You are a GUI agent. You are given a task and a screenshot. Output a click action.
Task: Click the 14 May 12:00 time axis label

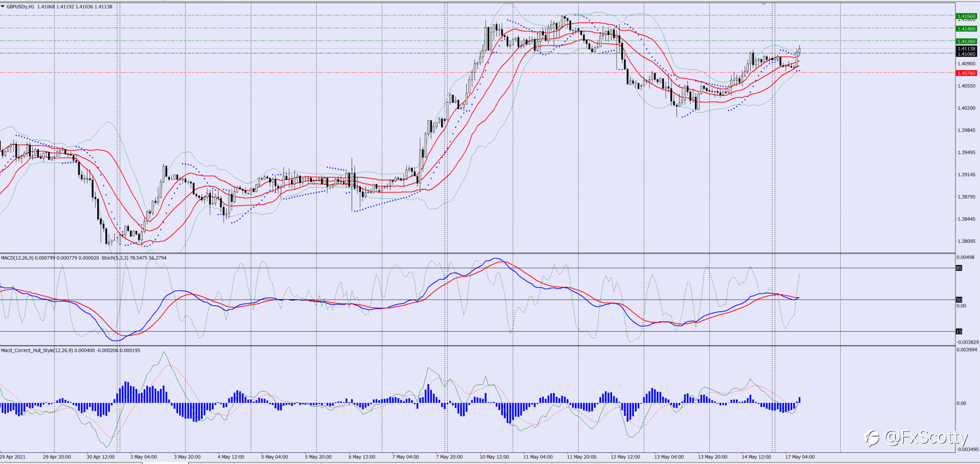pyautogui.click(x=756, y=457)
